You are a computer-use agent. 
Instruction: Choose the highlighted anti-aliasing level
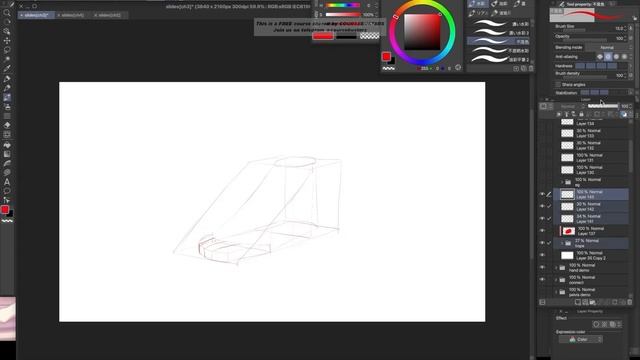[608, 57]
